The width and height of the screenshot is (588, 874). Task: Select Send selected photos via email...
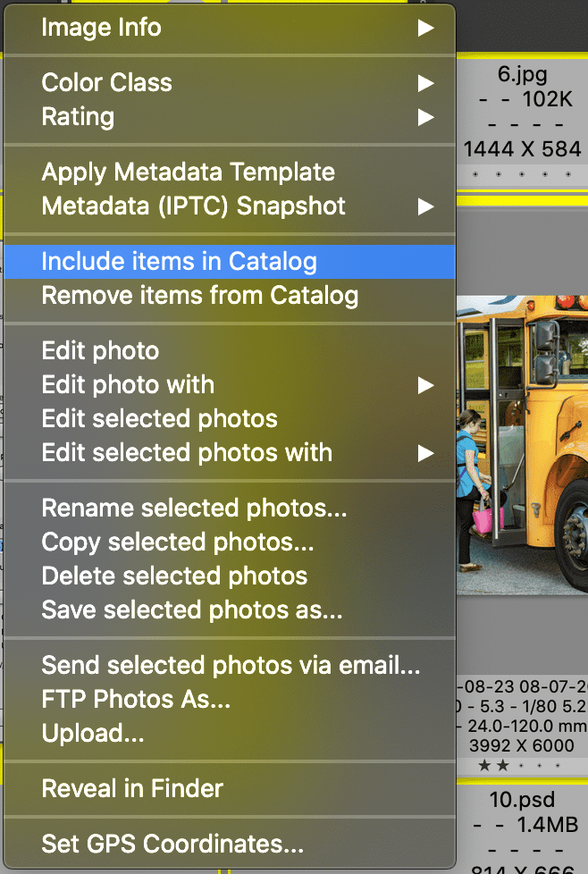point(230,666)
